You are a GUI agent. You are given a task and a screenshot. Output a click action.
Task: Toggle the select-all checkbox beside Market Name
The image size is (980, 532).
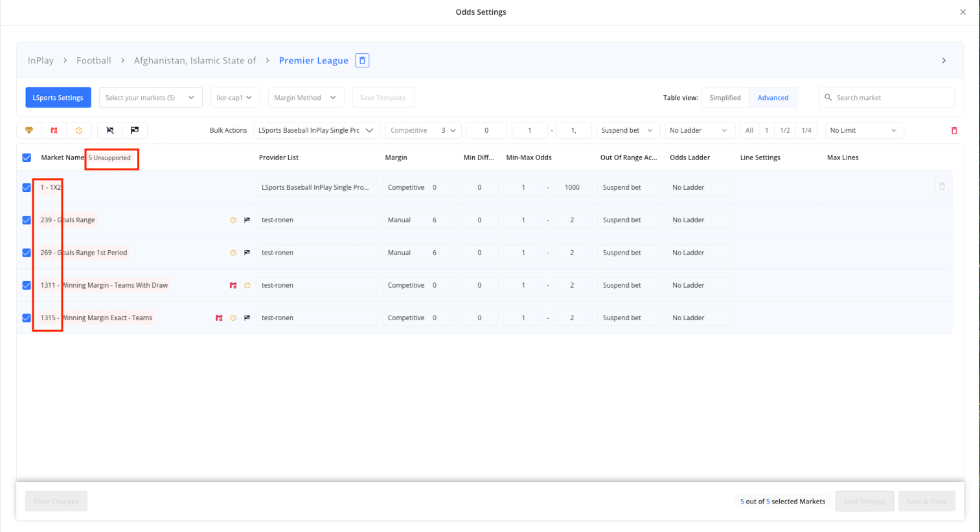(27, 157)
